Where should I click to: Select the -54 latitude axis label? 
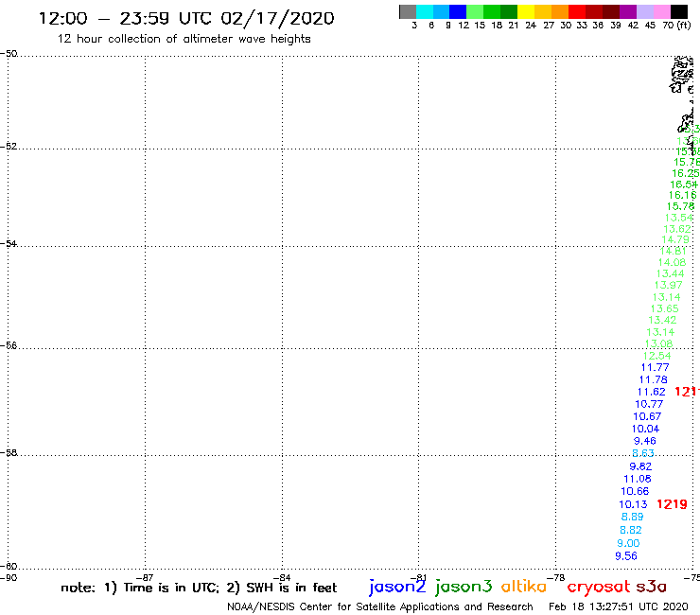pos(9,244)
